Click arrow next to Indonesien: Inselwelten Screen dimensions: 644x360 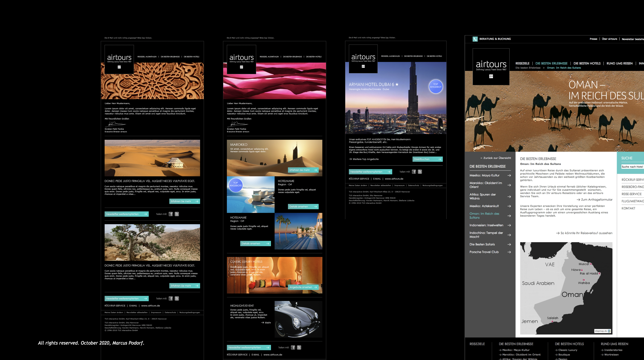(x=509, y=226)
